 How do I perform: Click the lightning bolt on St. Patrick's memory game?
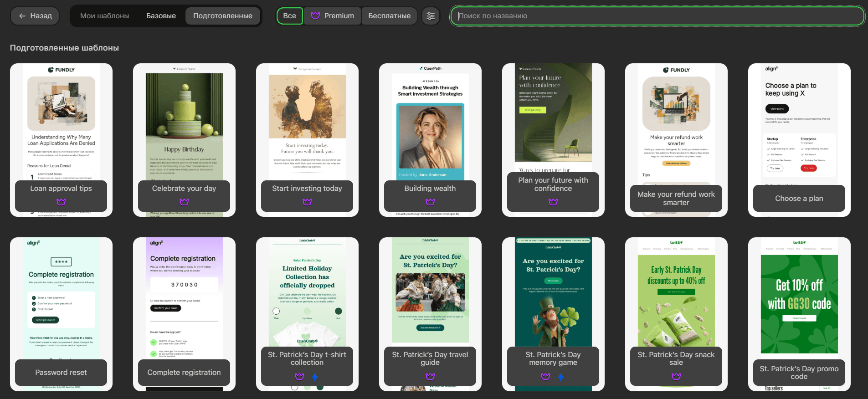(561, 377)
